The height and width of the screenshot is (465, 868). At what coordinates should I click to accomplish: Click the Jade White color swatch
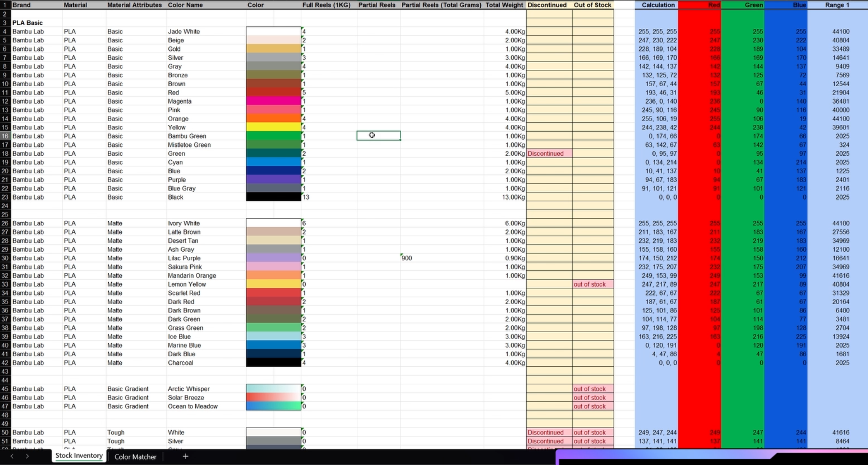(x=273, y=31)
